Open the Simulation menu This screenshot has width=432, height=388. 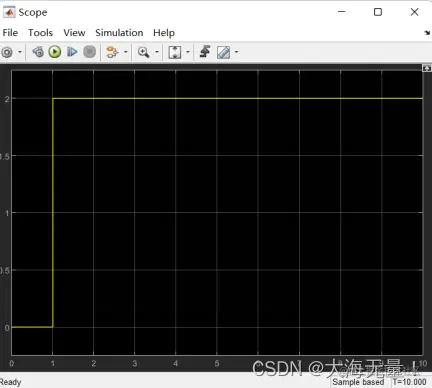(x=119, y=33)
